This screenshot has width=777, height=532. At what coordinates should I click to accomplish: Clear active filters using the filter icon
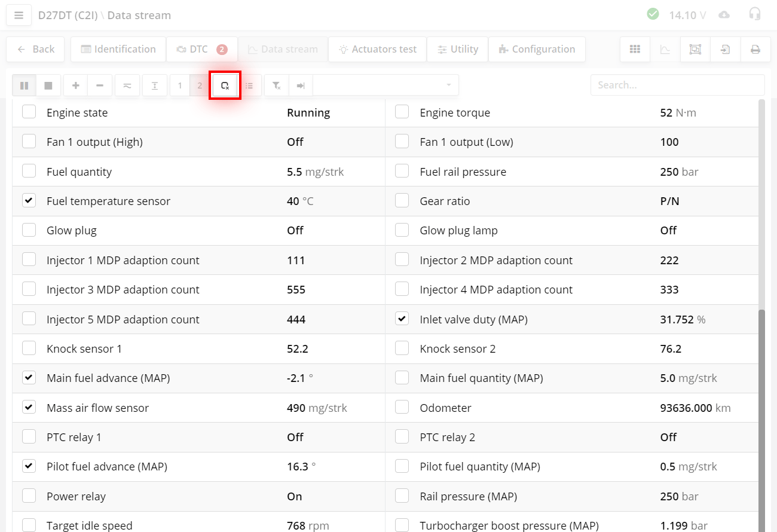(276, 85)
